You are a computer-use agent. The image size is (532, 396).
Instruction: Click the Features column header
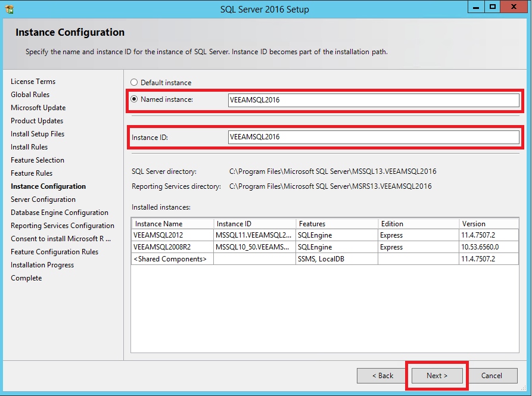tap(337, 224)
